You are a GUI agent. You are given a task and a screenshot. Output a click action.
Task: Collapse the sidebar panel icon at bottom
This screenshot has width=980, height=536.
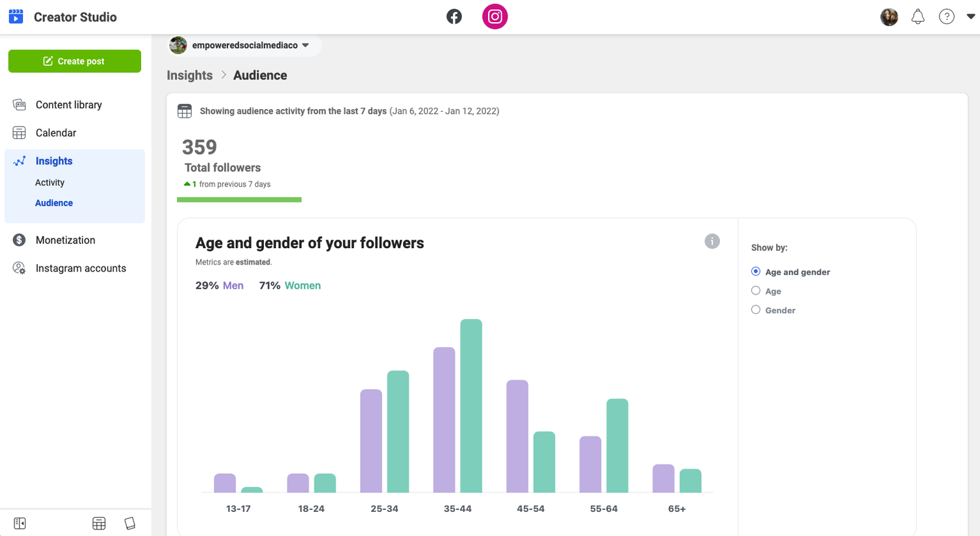pyautogui.click(x=20, y=523)
